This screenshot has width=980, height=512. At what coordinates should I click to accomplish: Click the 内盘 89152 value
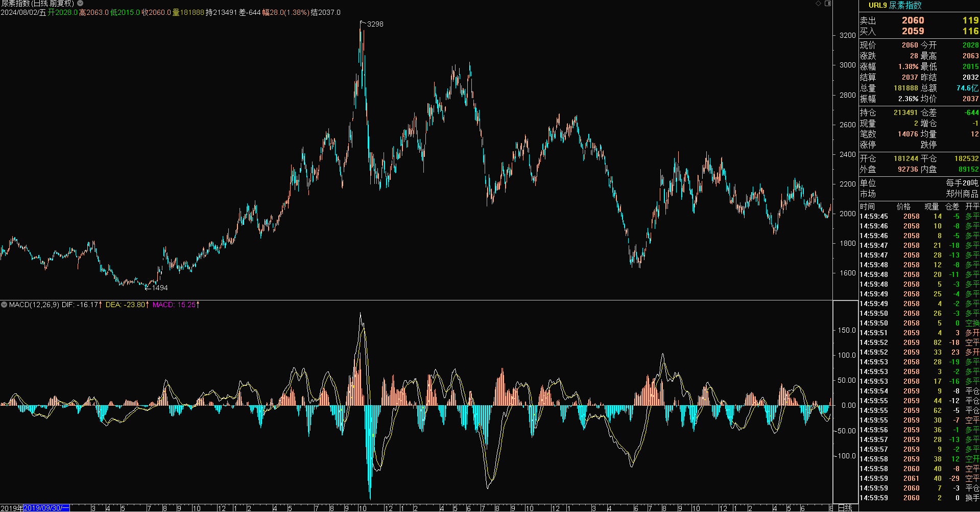pos(968,169)
